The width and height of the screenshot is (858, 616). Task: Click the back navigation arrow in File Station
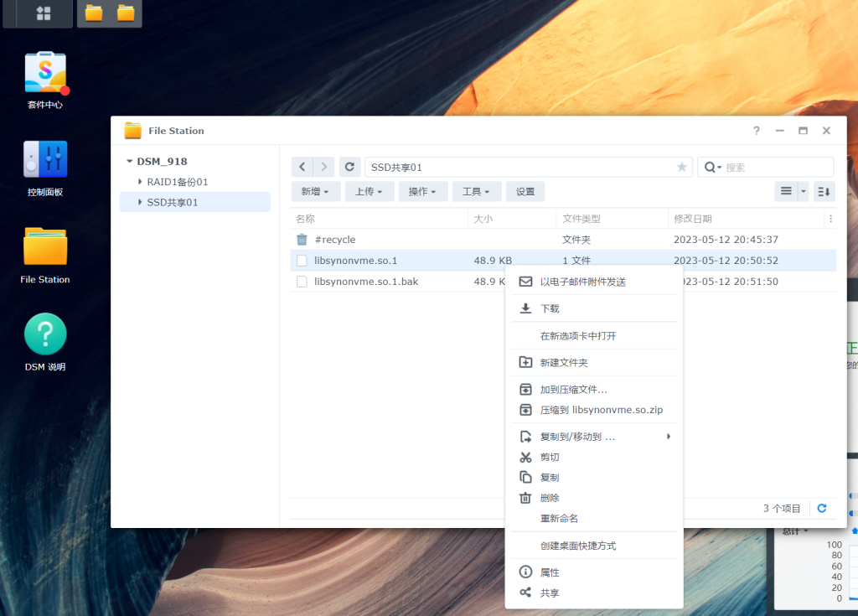[302, 167]
